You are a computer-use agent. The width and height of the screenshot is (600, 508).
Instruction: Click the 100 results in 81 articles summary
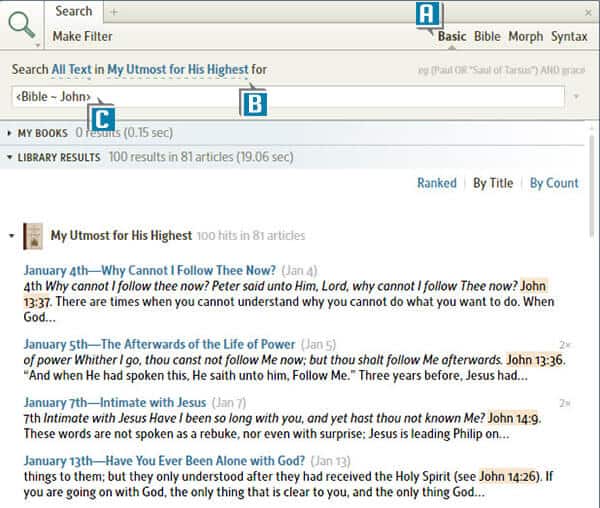coord(201,157)
